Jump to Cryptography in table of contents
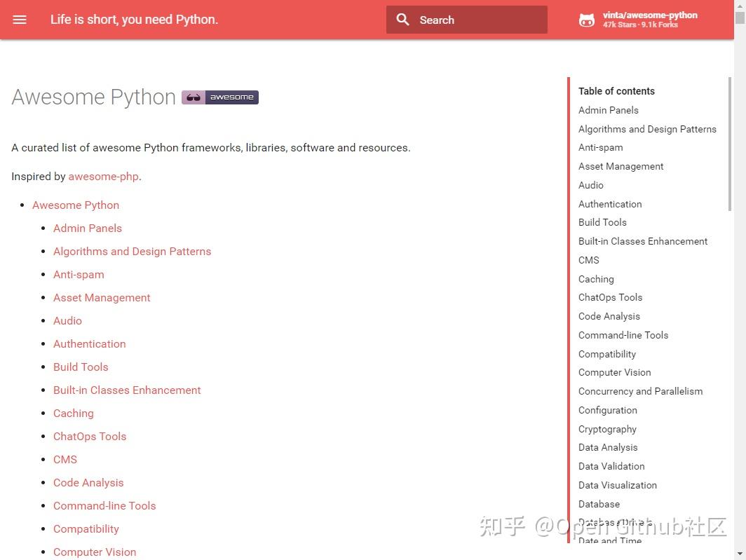Image resolution: width=746 pixels, height=560 pixels. coord(607,429)
